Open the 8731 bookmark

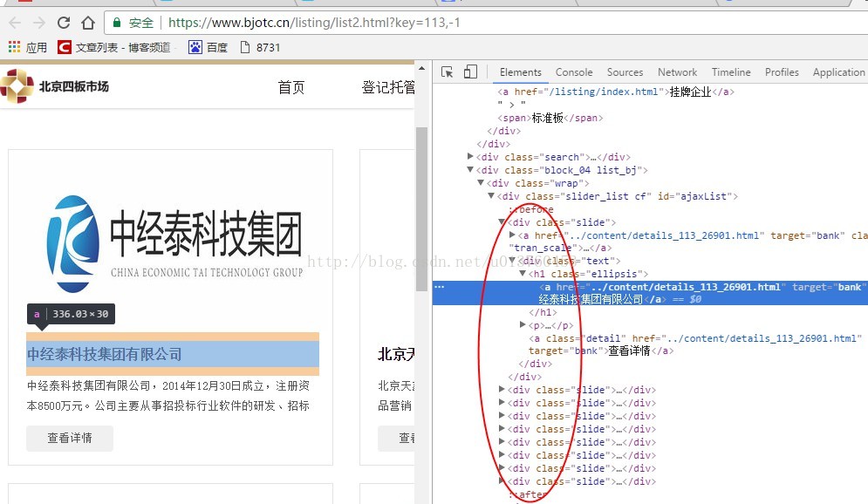coord(260,48)
